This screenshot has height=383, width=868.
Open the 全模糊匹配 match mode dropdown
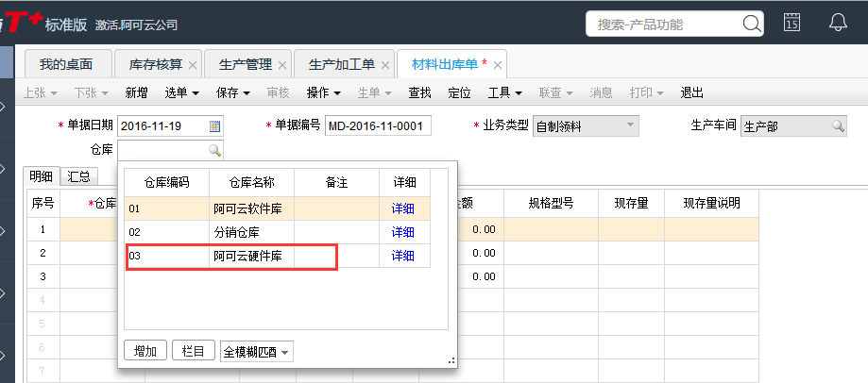point(257,352)
